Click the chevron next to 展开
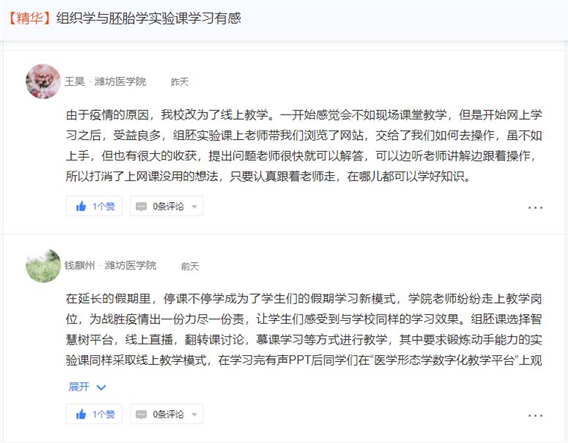Viewport: 568px width, 443px height. pyautogui.click(x=101, y=388)
